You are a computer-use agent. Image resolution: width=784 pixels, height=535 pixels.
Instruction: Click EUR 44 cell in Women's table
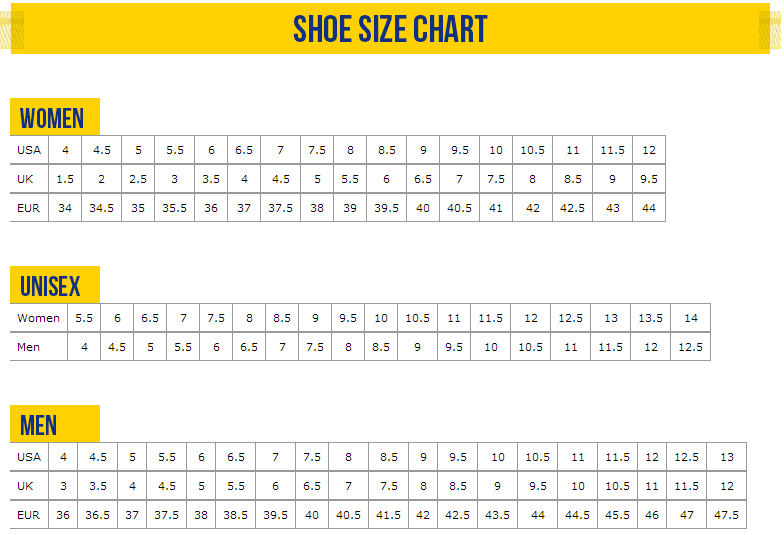tap(649, 207)
